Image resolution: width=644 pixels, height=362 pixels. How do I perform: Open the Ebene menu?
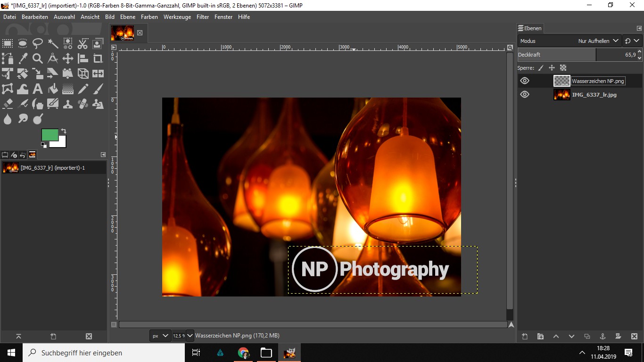[127, 17]
